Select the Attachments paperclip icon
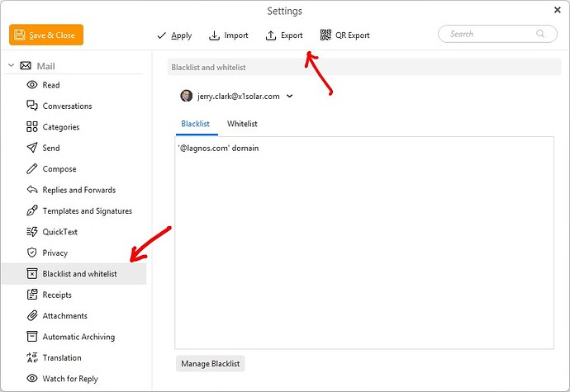 (x=32, y=316)
